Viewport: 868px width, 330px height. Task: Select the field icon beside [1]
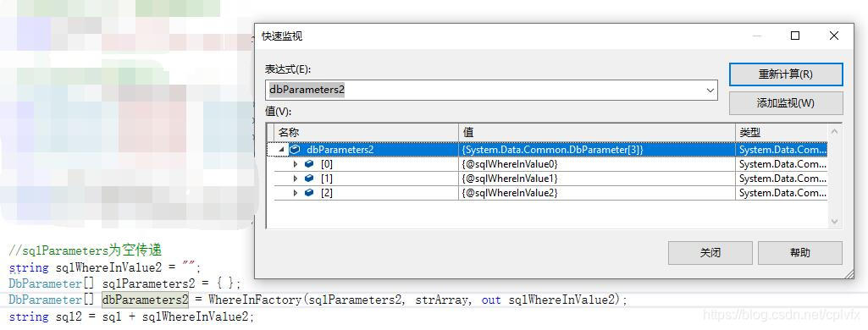coord(309,179)
